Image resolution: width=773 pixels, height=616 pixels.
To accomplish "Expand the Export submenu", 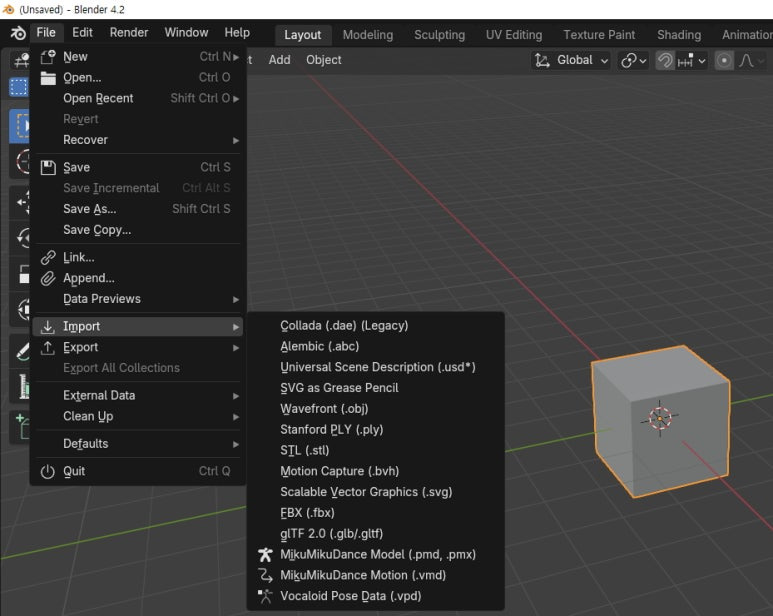I will click(x=138, y=347).
